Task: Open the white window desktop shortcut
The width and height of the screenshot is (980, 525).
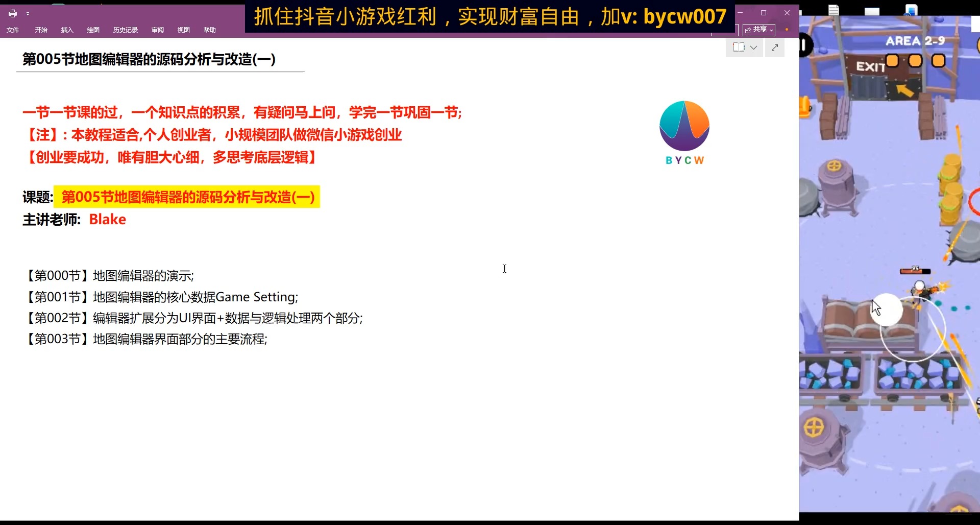Action: coord(872,10)
